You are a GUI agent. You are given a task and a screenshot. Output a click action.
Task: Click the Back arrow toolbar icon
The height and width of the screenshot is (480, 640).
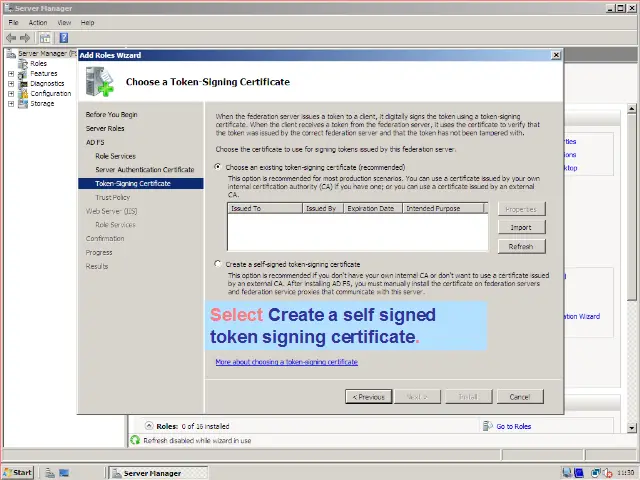point(11,38)
